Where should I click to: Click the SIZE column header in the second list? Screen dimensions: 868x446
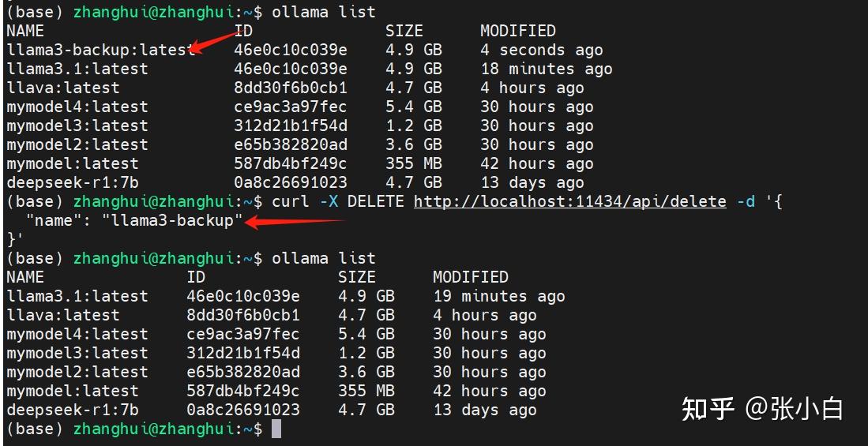(x=356, y=276)
